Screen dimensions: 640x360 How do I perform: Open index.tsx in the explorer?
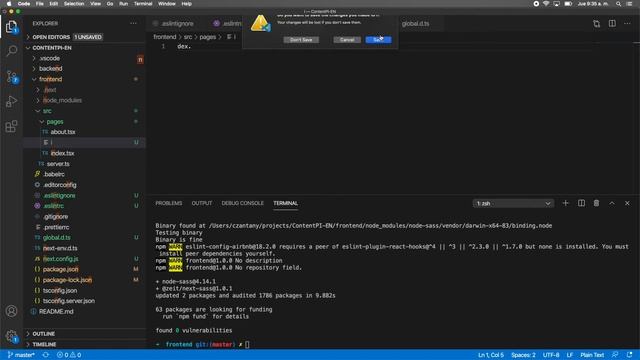[x=62, y=153]
